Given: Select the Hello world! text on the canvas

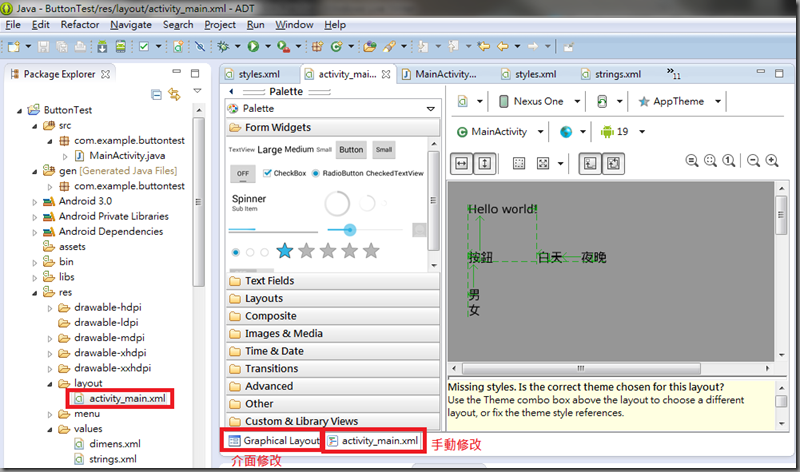Looking at the screenshot, I should click(503, 209).
